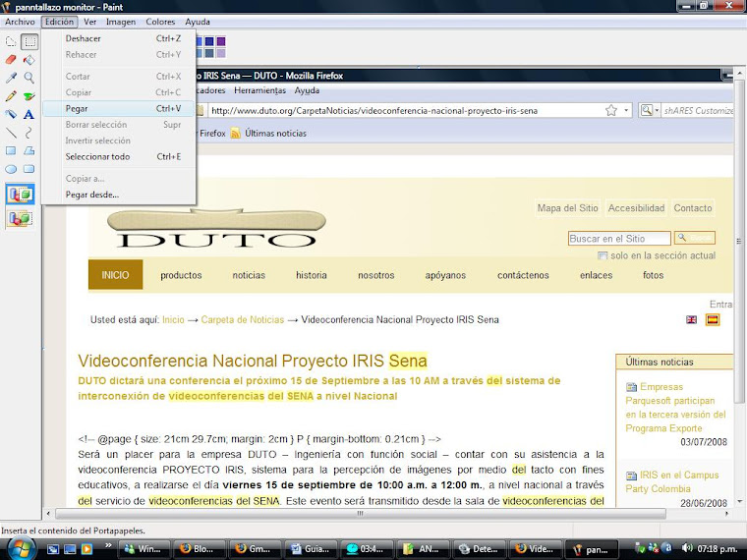Switch to the AN... taskbar button
Screen dimensions: 747x560
pyautogui.click(x=423, y=549)
